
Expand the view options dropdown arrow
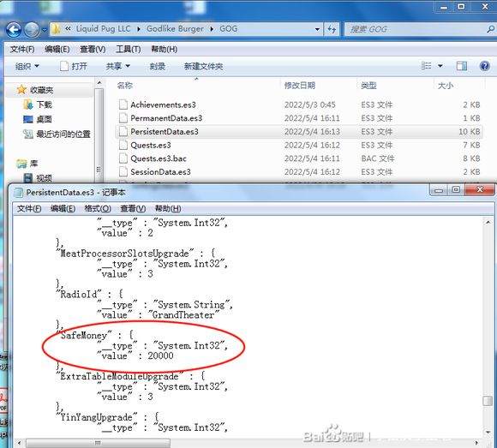[x=440, y=66]
